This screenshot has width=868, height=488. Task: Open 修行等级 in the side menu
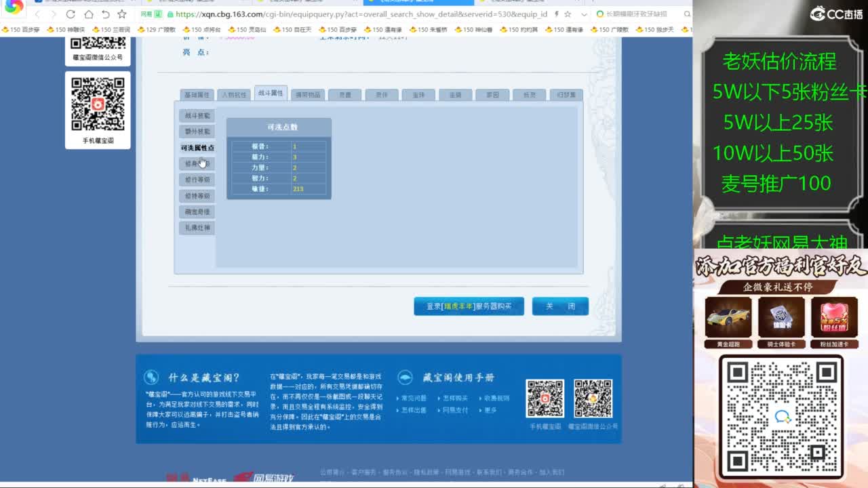pyautogui.click(x=198, y=180)
